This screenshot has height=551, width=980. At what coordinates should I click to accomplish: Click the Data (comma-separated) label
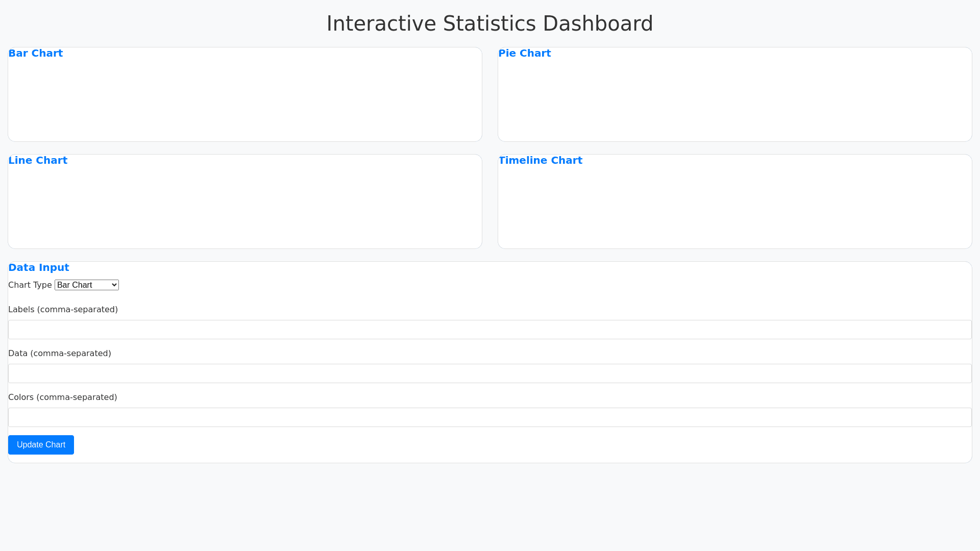point(60,354)
